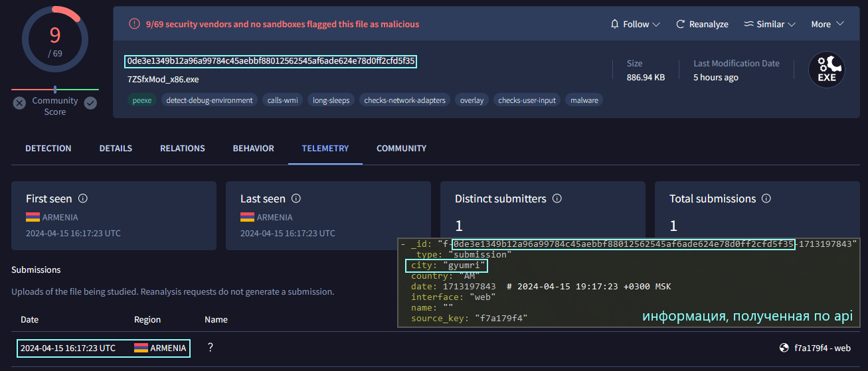The width and height of the screenshot is (868, 371).
Task: Click the long-sleeps tag
Action: tap(331, 100)
